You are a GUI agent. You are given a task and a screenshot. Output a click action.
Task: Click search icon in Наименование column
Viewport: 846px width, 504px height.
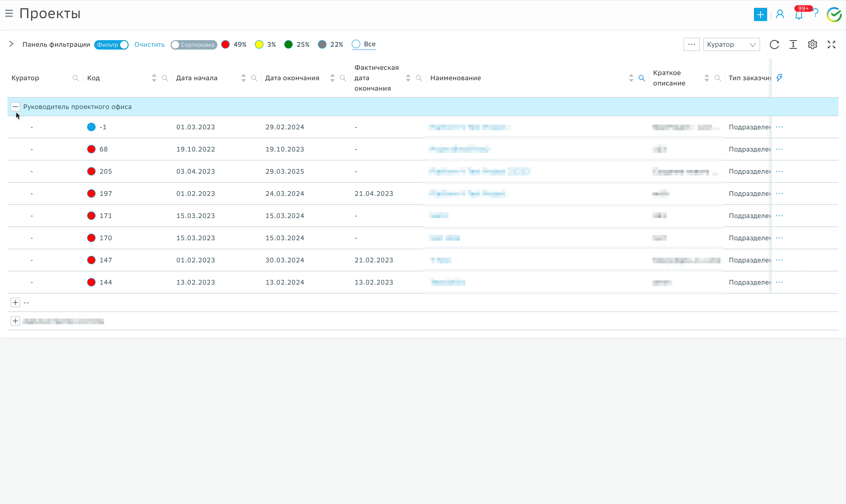click(x=642, y=78)
